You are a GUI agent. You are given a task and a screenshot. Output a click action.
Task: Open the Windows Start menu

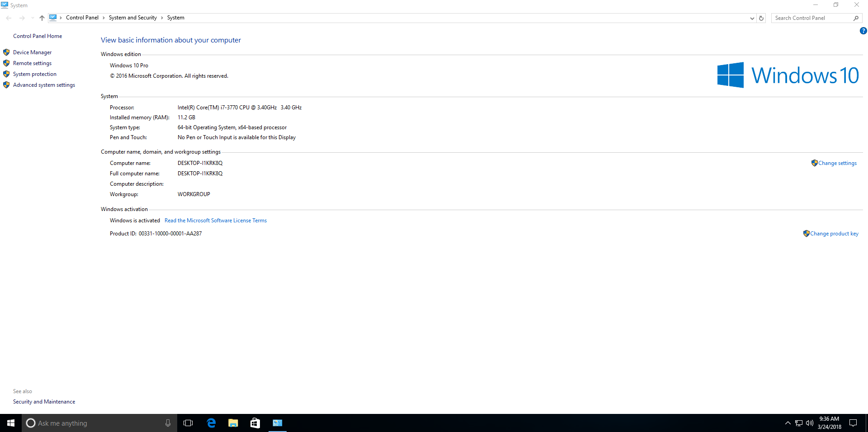click(11, 423)
